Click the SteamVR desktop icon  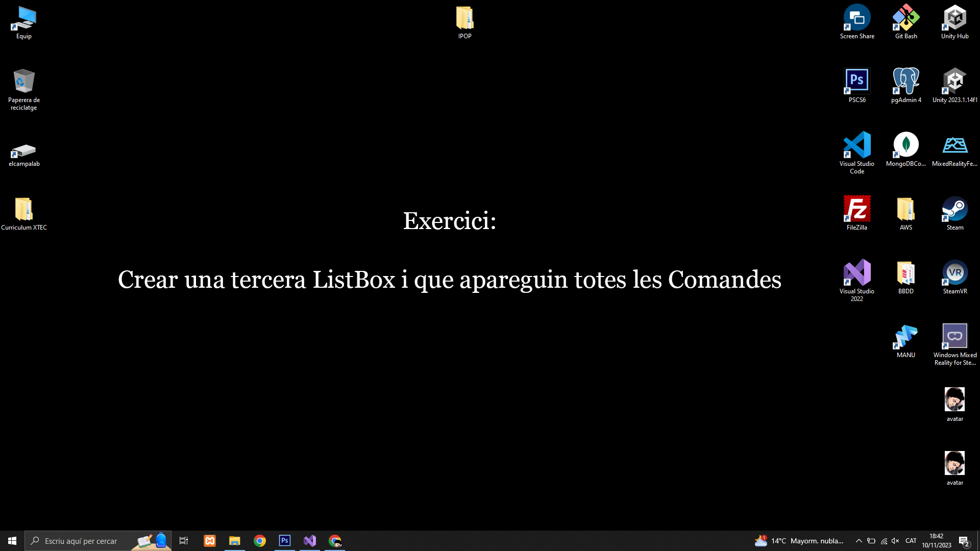point(954,273)
